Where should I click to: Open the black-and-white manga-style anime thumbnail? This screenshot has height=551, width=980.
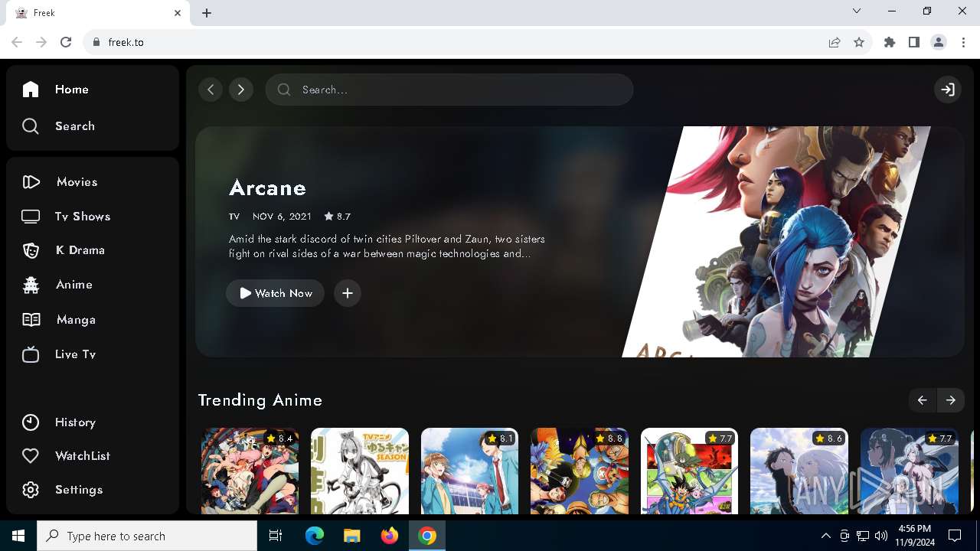coord(360,471)
